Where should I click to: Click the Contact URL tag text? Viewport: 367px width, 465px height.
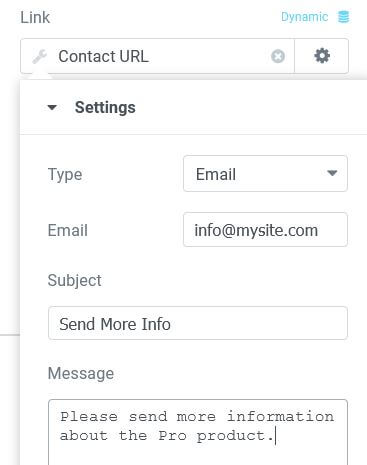(103, 56)
